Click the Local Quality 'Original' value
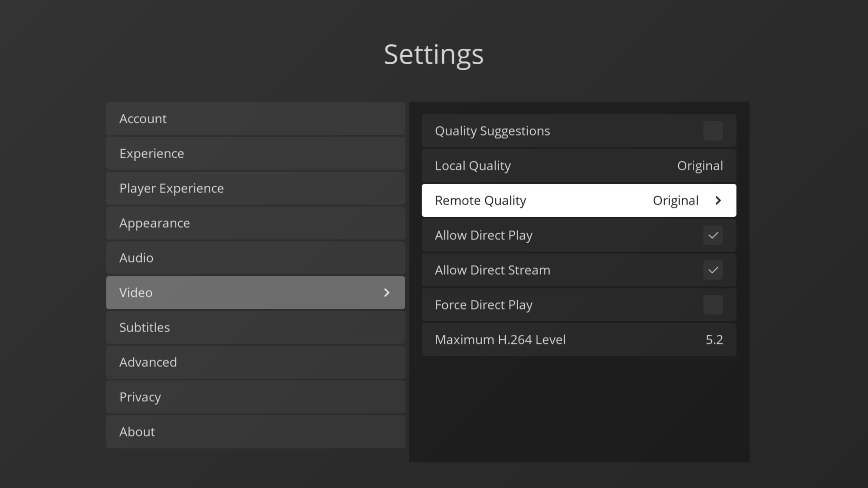Viewport: 868px width, 488px height. pos(700,166)
